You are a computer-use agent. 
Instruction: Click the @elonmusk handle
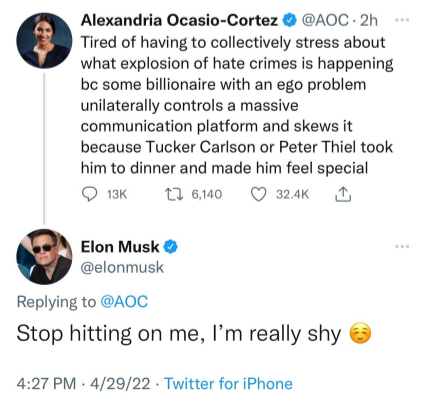point(122,267)
